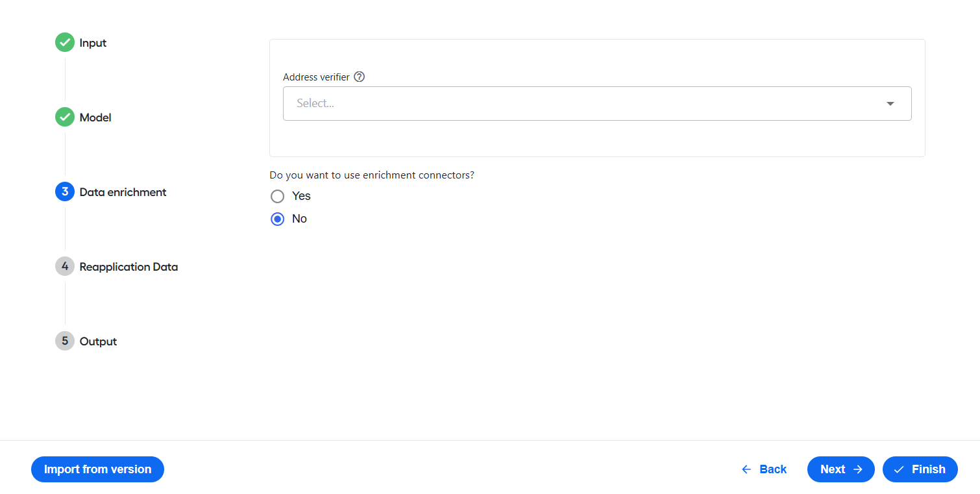Click the left arrow icon on Back
Viewport: 980px width, 494px height.
click(746, 469)
